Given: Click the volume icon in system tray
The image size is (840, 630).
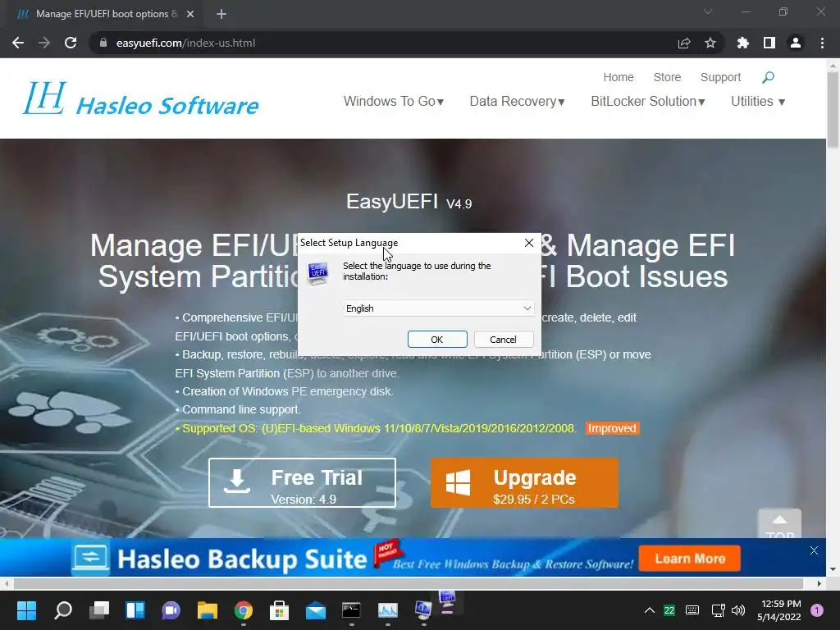Looking at the screenshot, I should 738,610.
